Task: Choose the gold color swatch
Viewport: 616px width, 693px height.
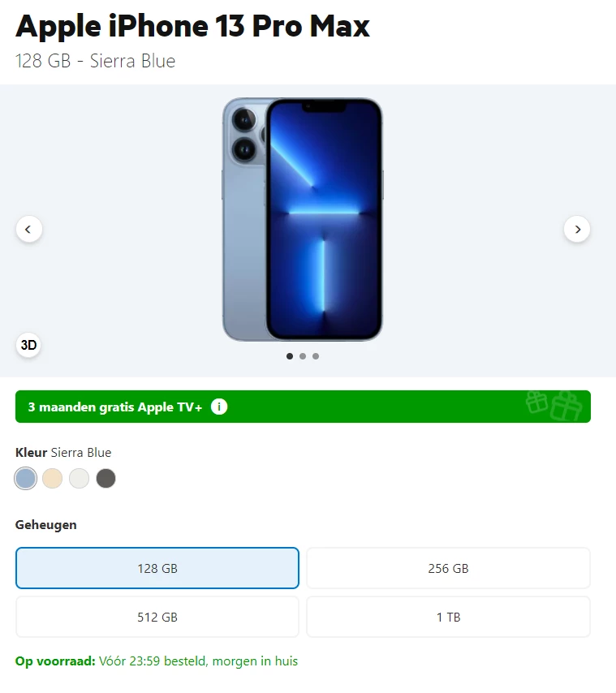Action: pyautogui.click(x=52, y=478)
